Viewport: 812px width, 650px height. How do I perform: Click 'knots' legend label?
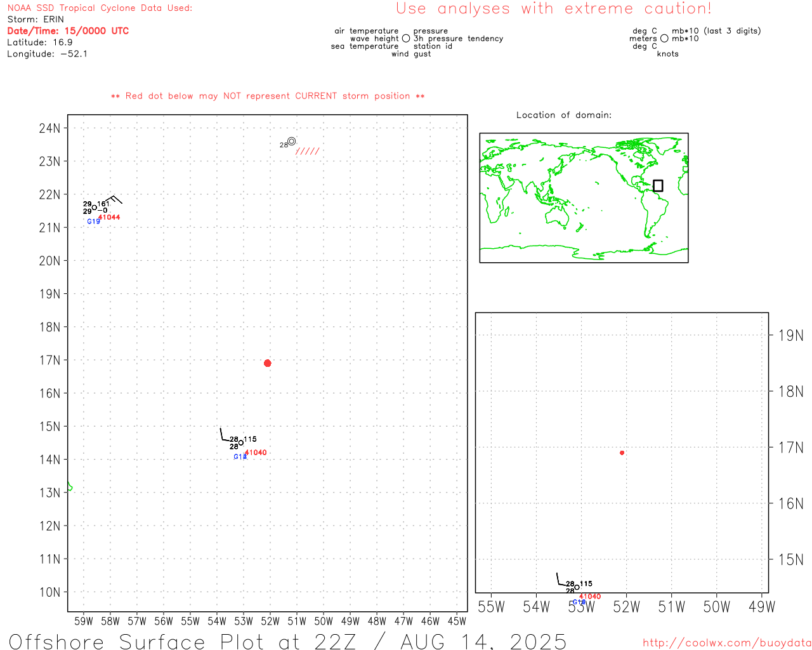pyautogui.click(x=668, y=54)
